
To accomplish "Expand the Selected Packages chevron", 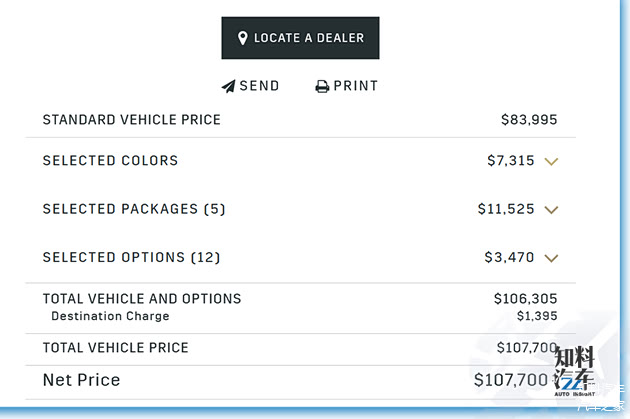I will coord(551,210).
